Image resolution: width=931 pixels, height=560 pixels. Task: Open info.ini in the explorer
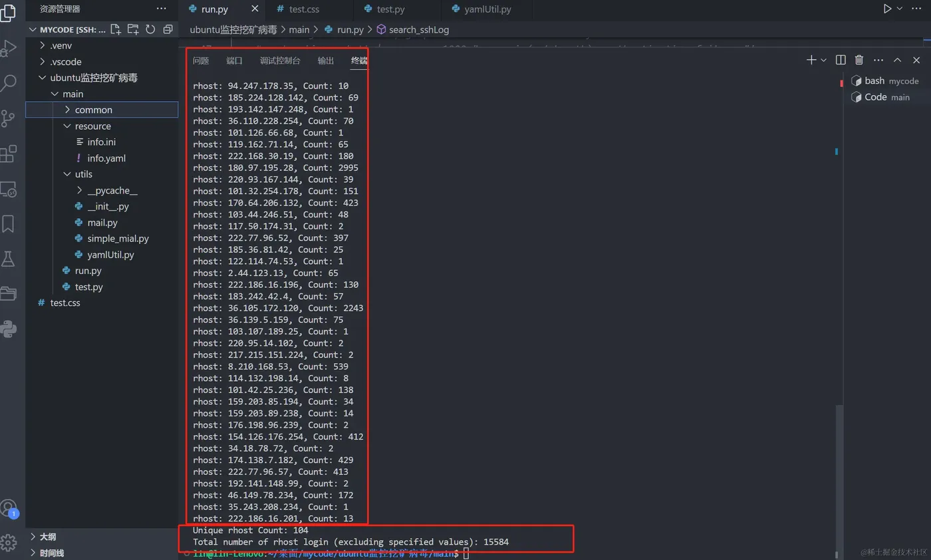click(102, 142)
